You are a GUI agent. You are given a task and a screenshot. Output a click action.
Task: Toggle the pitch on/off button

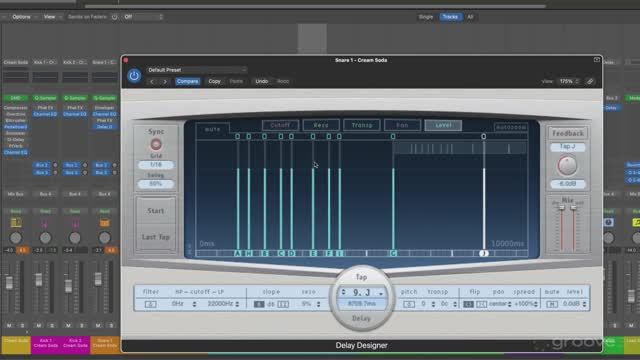tap(409, 304)
